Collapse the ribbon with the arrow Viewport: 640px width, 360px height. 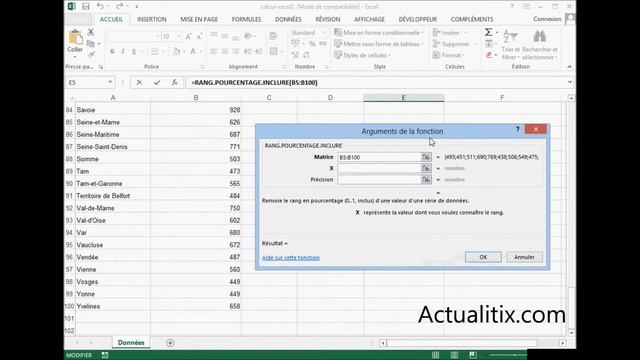pos(569,67)
